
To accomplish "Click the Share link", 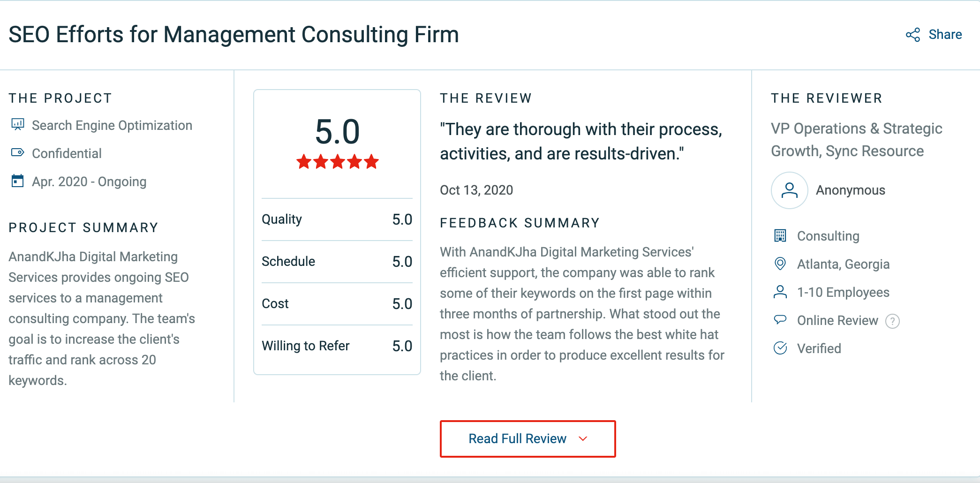I will (945, 35).
